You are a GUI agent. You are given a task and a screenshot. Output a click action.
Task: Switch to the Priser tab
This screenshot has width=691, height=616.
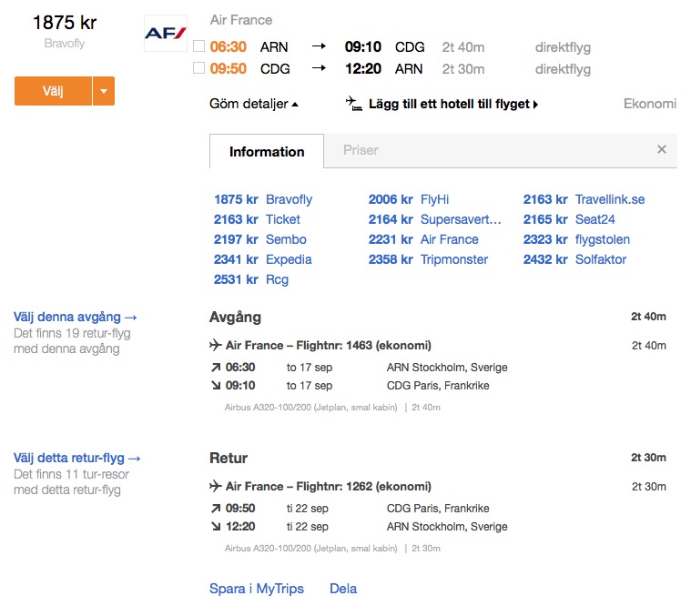361,150
